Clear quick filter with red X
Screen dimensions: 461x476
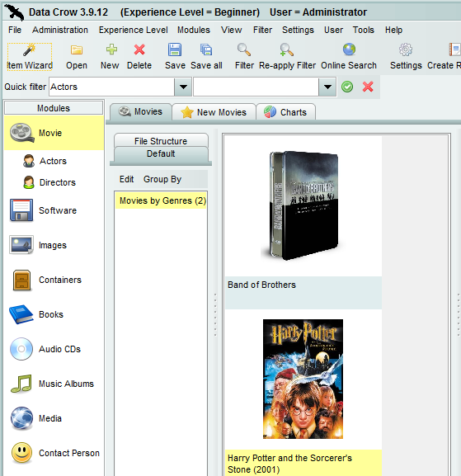[368, 87]
